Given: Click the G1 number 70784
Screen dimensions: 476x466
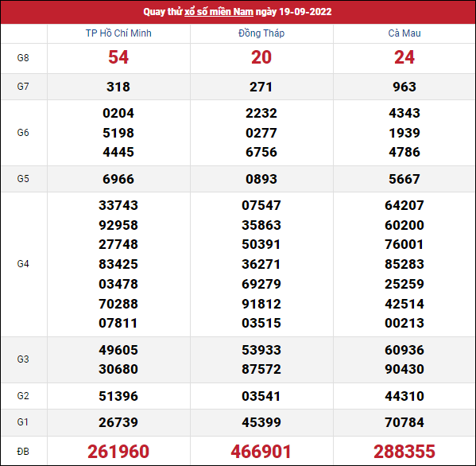Looking at the screenshot, I should (404, 422).
